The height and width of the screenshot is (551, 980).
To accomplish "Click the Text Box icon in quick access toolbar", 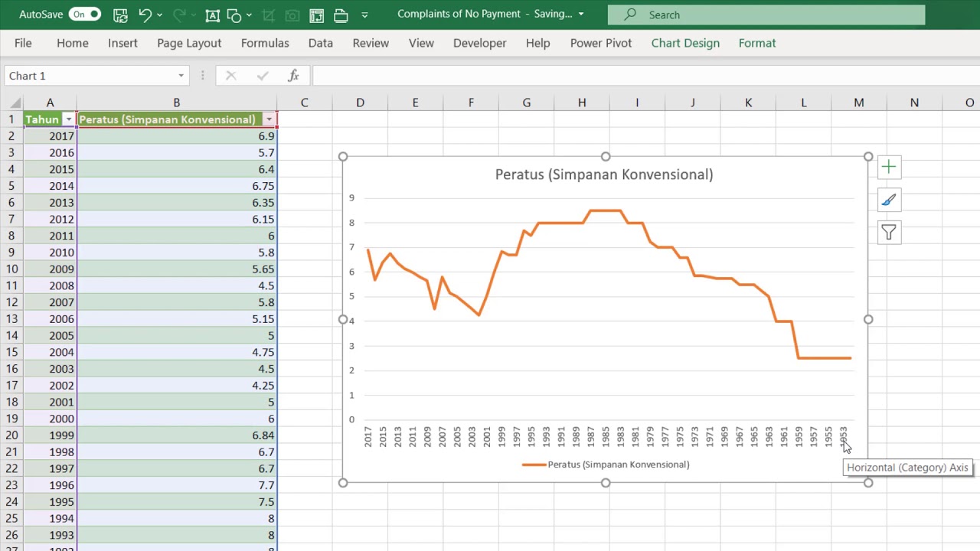I will pyautogui.click(x=213, y=15).
